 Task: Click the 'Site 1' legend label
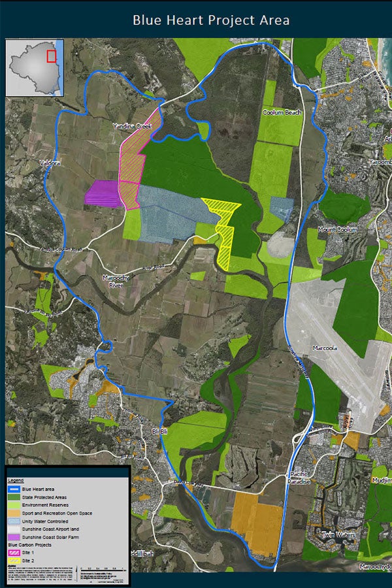28,553
